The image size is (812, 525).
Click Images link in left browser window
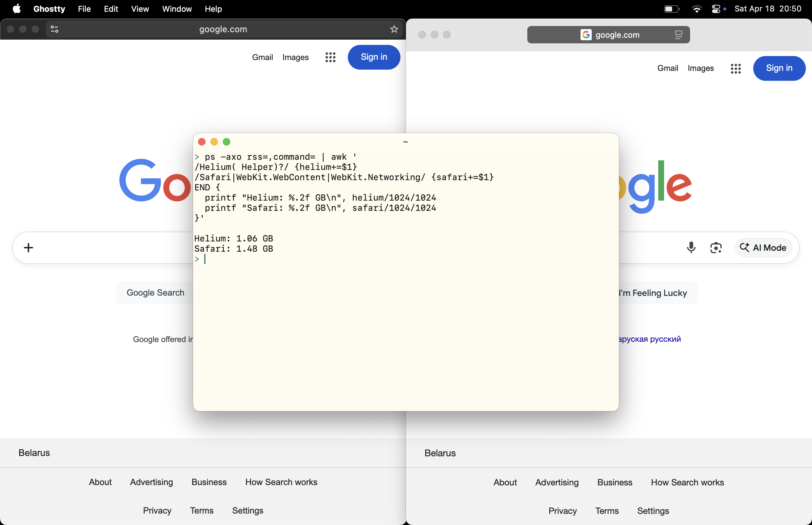coord(296,57)
